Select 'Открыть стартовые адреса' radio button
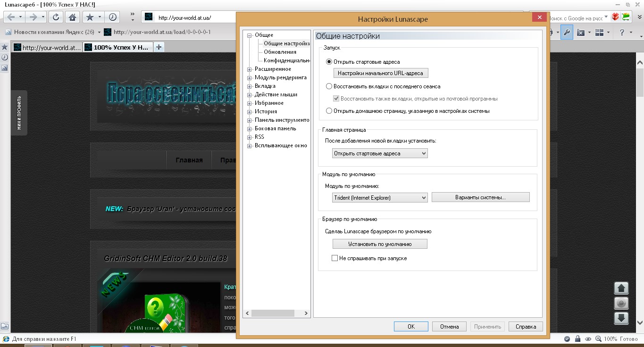 [x=329, y=62]
